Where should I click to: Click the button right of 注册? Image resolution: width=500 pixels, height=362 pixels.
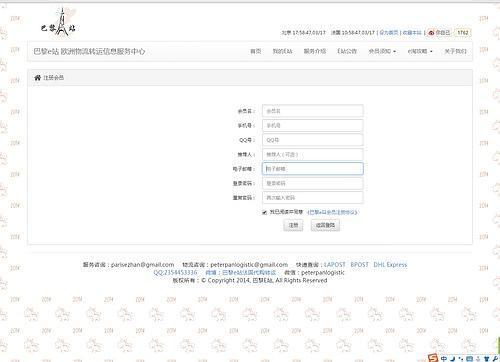(325, 225)
